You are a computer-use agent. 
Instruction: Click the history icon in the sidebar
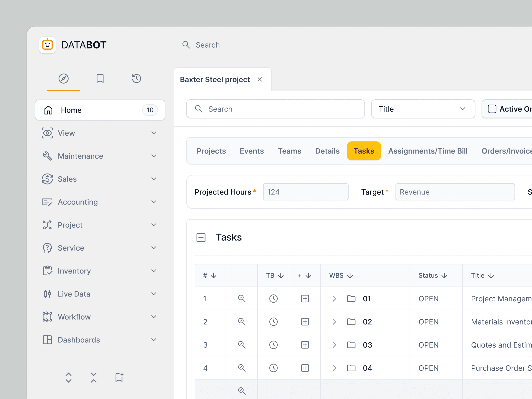(x=136, y=78)
